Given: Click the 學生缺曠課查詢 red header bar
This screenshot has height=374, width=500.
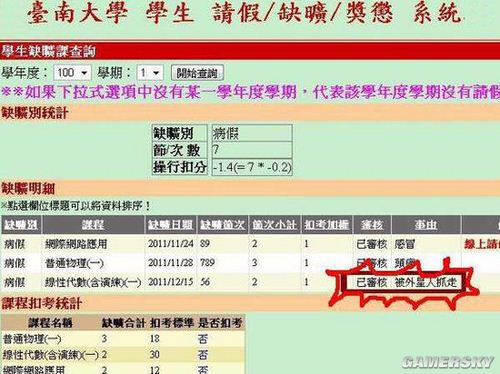Looking at the screenshot, I should point(250,51).
